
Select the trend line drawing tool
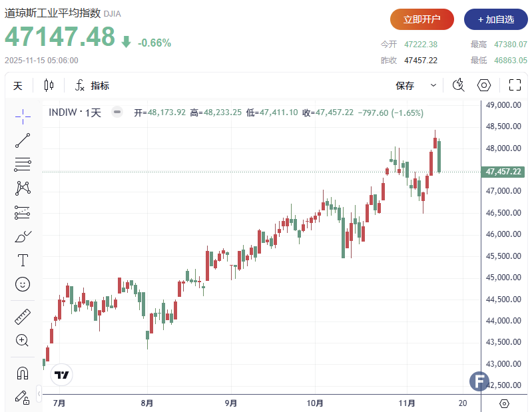(23, 140)
